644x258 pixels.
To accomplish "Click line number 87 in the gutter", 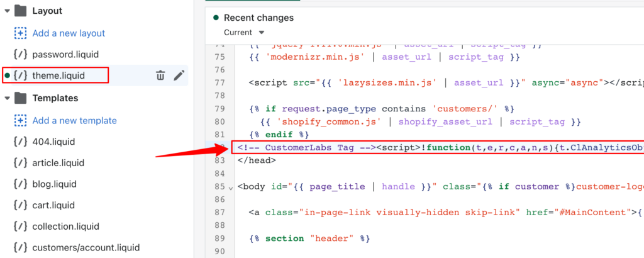I will point(219,213).
